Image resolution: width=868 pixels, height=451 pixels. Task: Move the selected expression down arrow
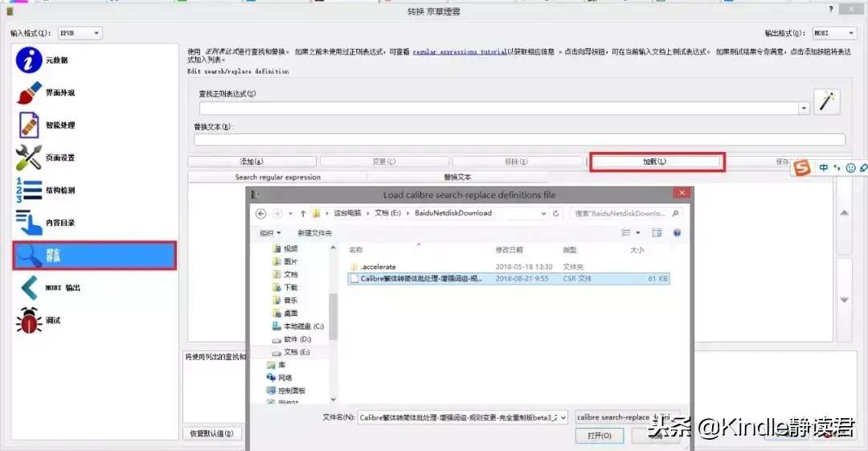point(844,301)
